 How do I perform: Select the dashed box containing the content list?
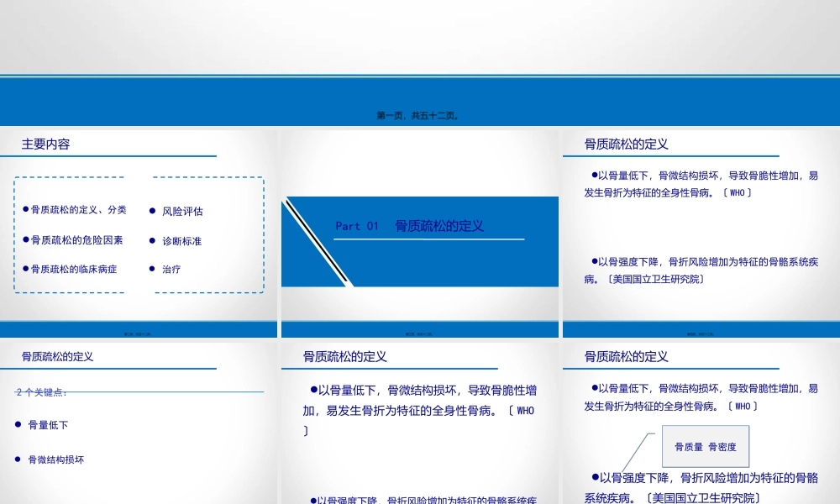(71, 235)
